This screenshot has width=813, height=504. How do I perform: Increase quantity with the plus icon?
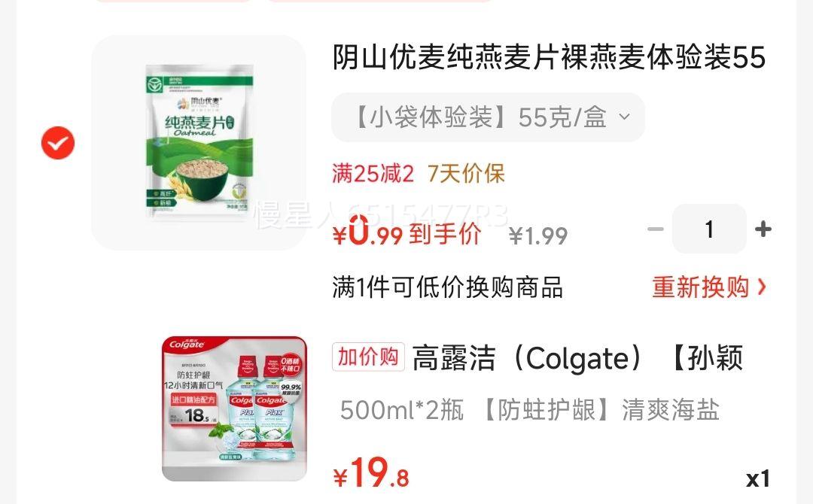coord(763,229)
